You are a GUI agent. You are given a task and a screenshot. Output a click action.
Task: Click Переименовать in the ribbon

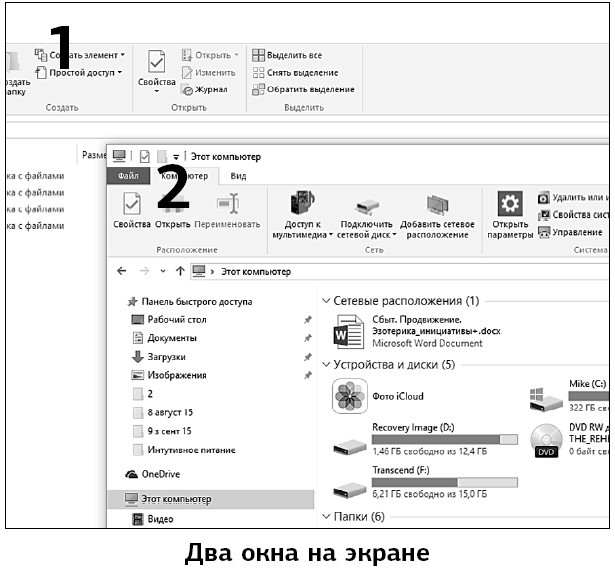227,211
